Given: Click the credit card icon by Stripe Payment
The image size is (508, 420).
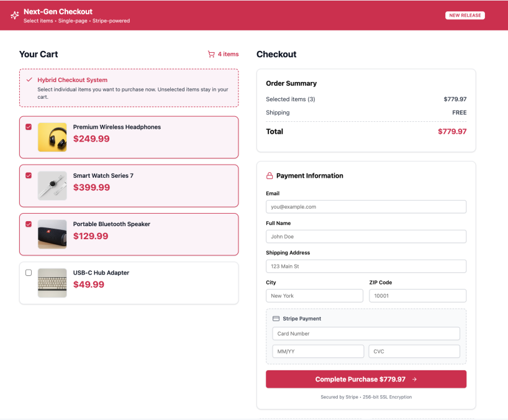Looking at the screenshot, I should click(x=276, y=319).
